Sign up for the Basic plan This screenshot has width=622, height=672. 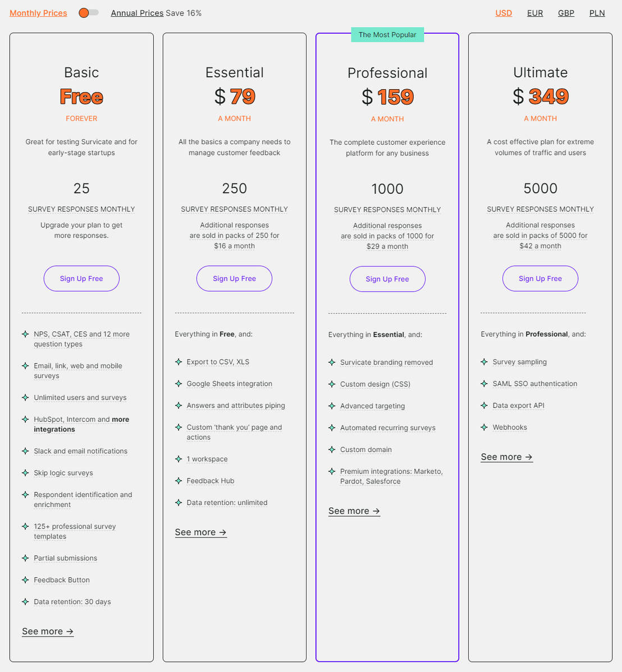[x=81, y=279]
